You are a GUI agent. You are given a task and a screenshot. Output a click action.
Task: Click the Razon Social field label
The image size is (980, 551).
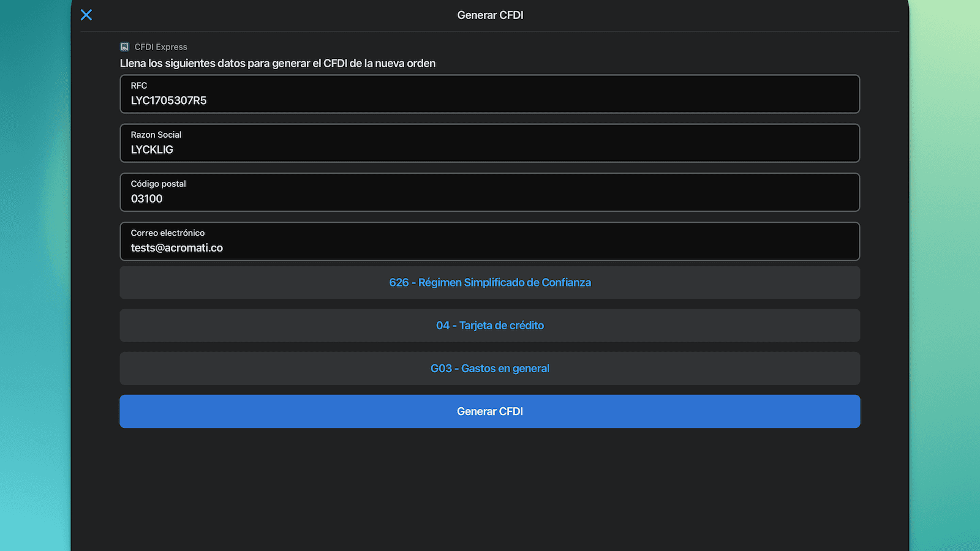pos(156,135)
